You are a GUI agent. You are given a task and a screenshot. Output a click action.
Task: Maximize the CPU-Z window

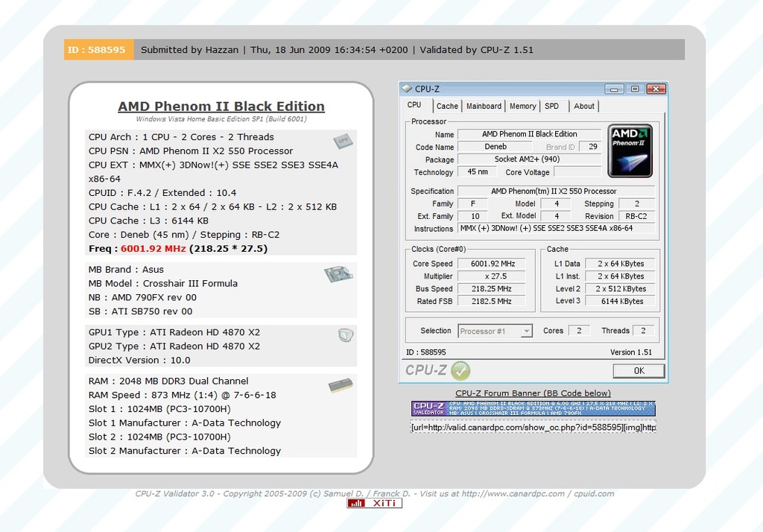[635, 89]
